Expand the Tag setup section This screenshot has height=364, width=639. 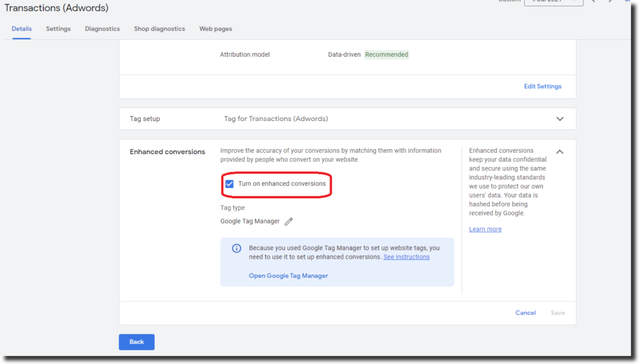pyautogui.click(x=559, y=118)
